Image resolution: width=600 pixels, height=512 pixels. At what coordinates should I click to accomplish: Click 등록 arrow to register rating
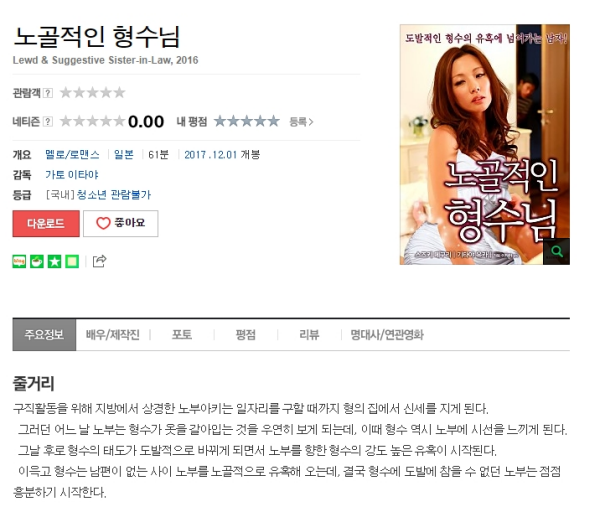(302, 122)
